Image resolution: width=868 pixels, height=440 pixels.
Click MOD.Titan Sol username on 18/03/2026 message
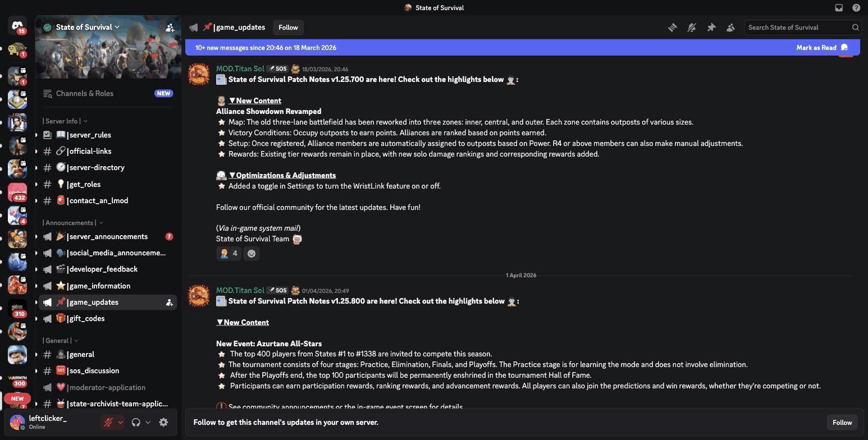(240, 69)
